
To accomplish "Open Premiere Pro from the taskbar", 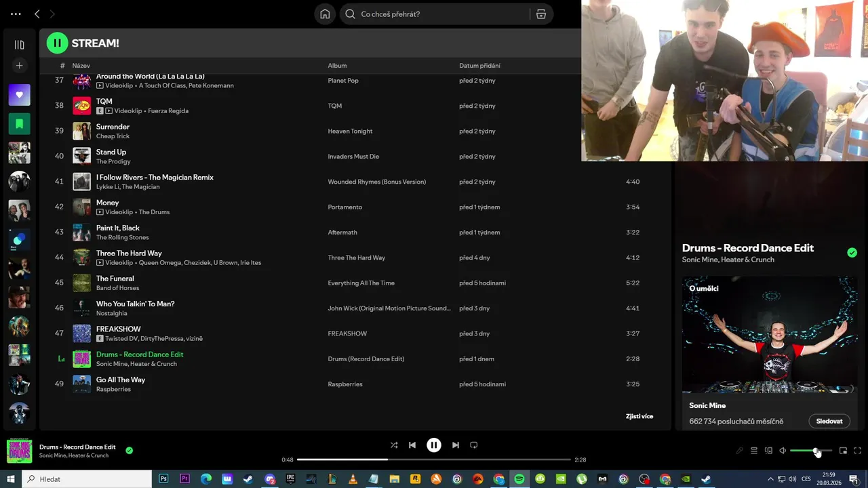I will pos(184,479).
